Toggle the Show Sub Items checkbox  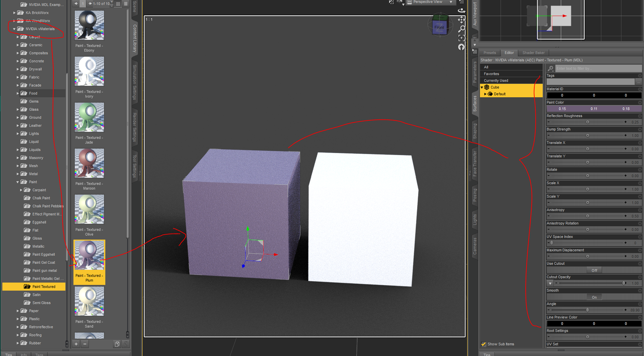pyautogui.click(x=484, y=344)
